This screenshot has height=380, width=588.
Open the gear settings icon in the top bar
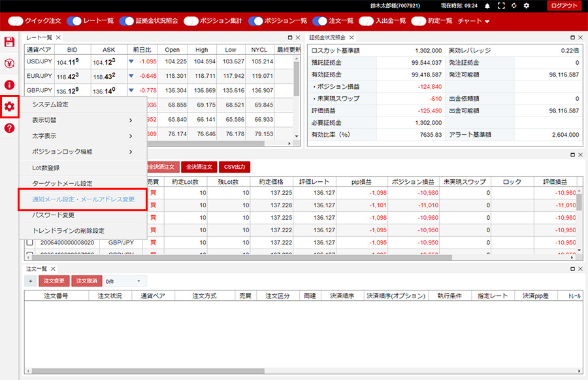coord(527,6)
